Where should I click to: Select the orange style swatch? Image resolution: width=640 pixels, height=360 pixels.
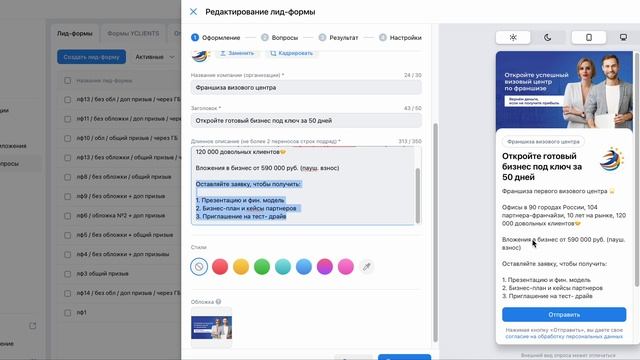pyautogui.click(x=241, y=267)
